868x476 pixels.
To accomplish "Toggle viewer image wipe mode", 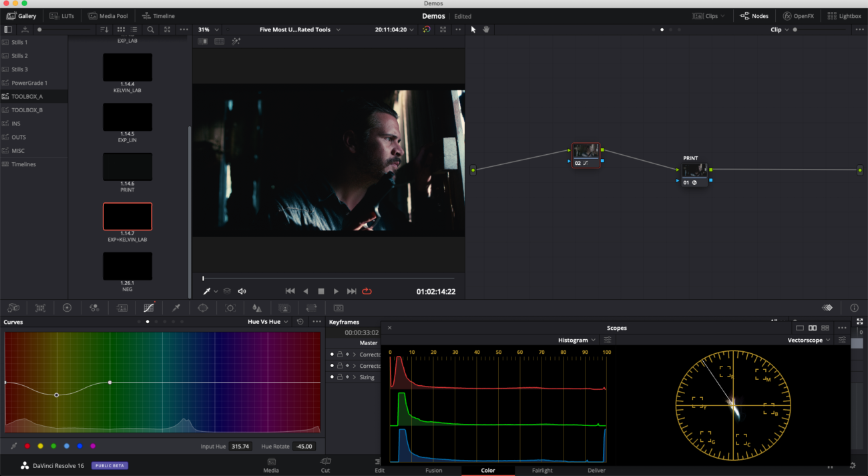I will point(202,41).
